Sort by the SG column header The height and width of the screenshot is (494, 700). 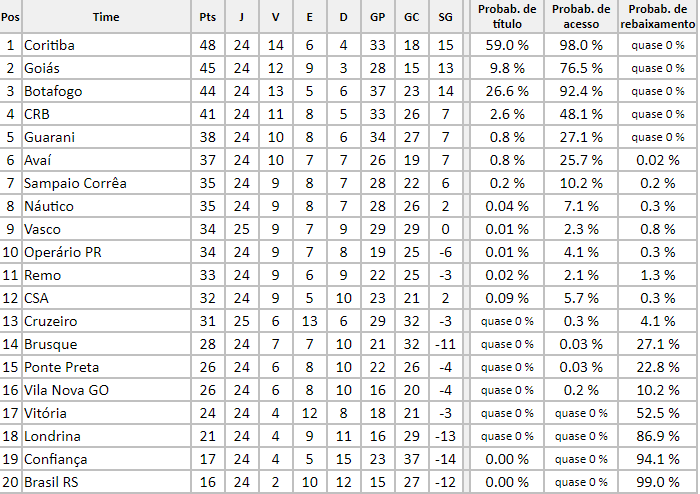[x=445, y=17]
